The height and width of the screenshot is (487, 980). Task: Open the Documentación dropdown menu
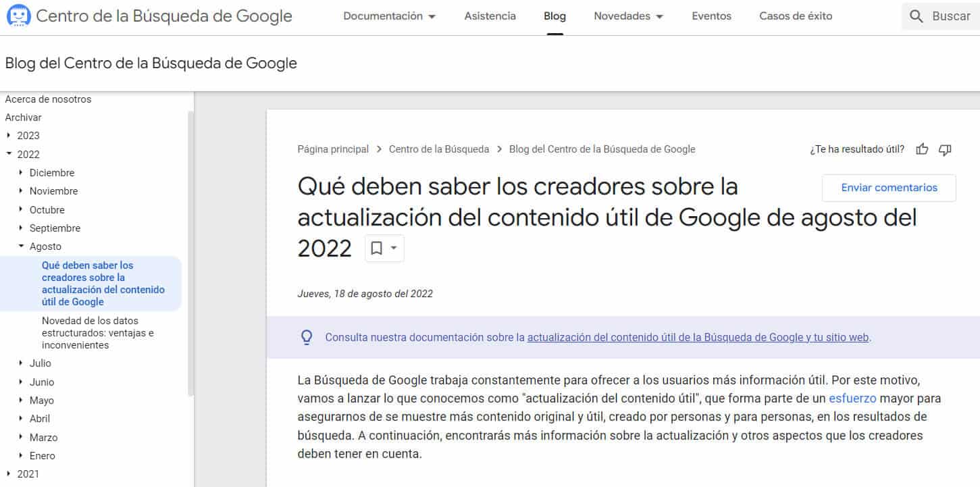[x=389, y=16]
